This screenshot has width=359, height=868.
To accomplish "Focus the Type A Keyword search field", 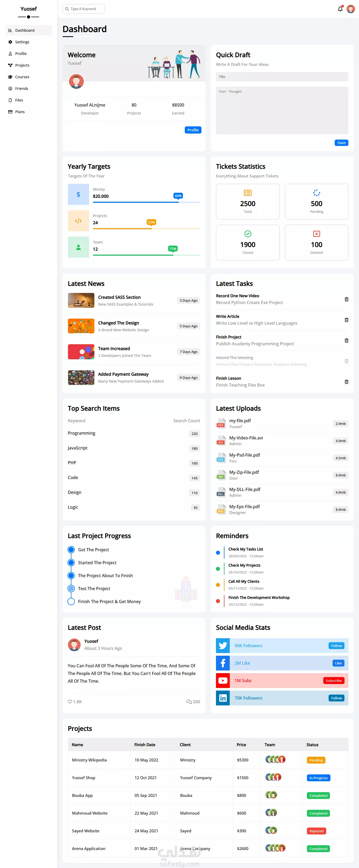I will [x=84, y=9].
